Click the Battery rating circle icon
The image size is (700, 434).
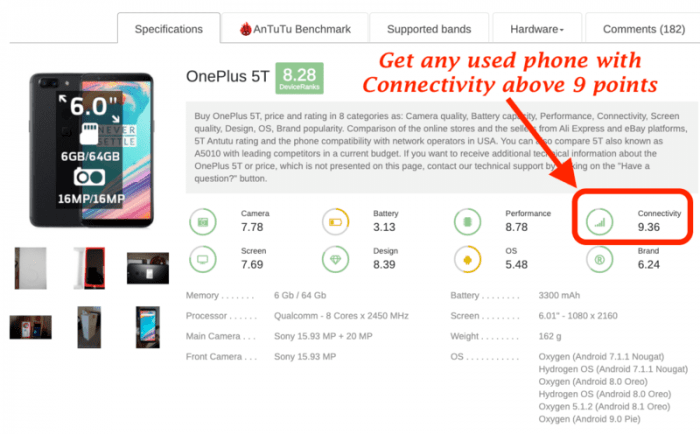[x=335, y=221]
